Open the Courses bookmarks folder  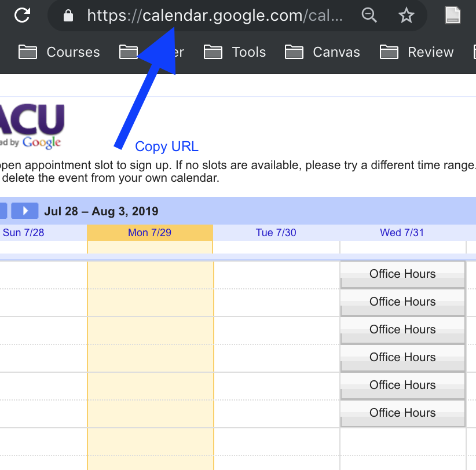(x=60, y=52)
